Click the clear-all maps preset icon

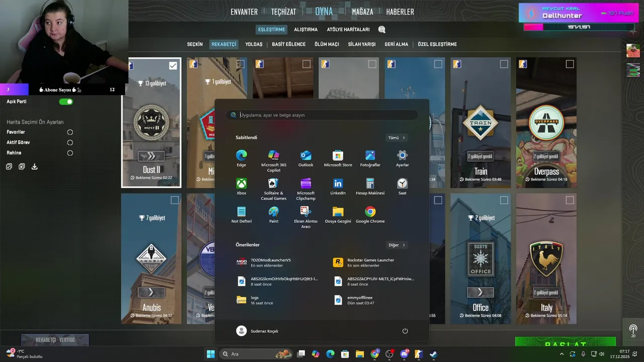click(22, 166)
